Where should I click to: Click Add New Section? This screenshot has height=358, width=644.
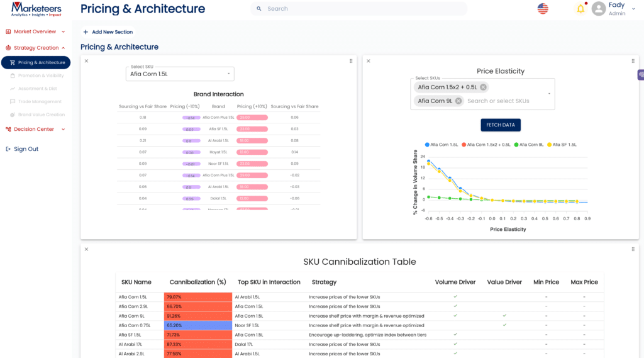[108, 32]
